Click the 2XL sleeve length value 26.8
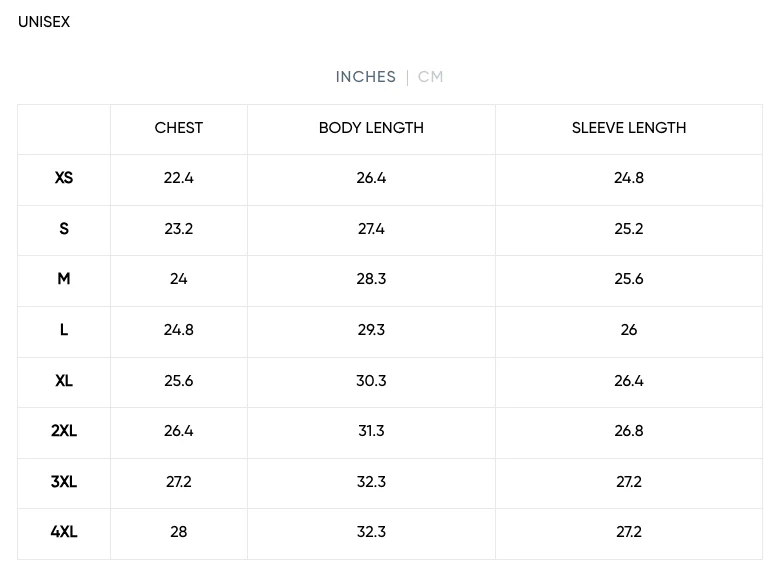The image size is (782, 572). pyautogui.click(x=629, y=431)
